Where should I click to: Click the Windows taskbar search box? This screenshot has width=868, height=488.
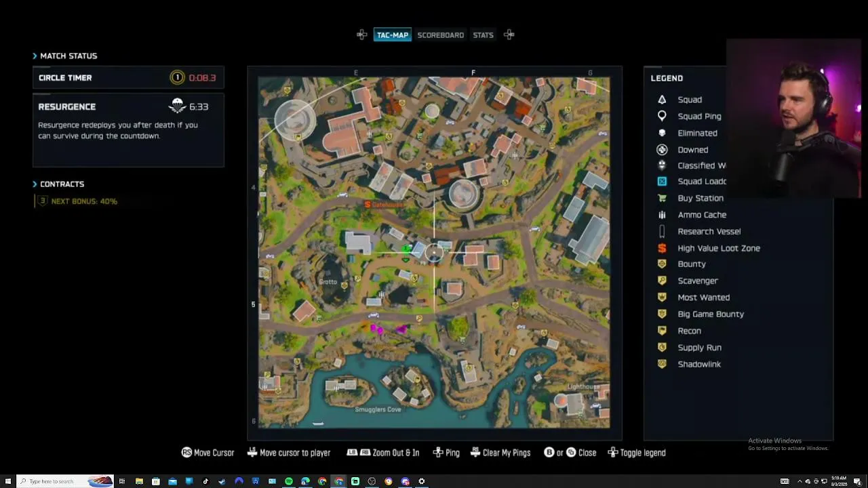point(65,481)
